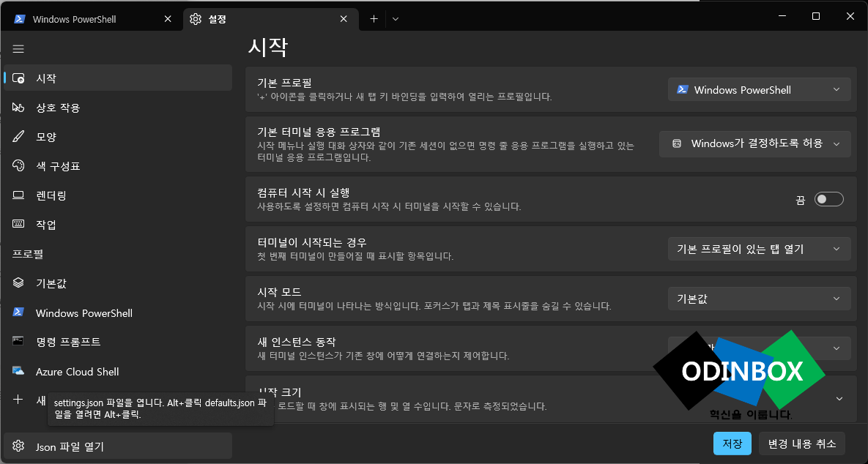Click the 렌더링 monitor icon

[x=18, y=195]
